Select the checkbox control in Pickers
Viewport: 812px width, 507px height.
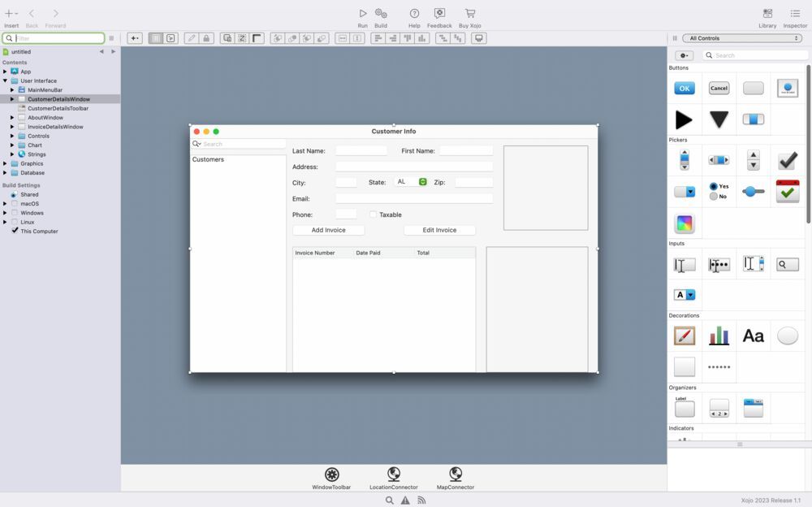coord(788,161)
